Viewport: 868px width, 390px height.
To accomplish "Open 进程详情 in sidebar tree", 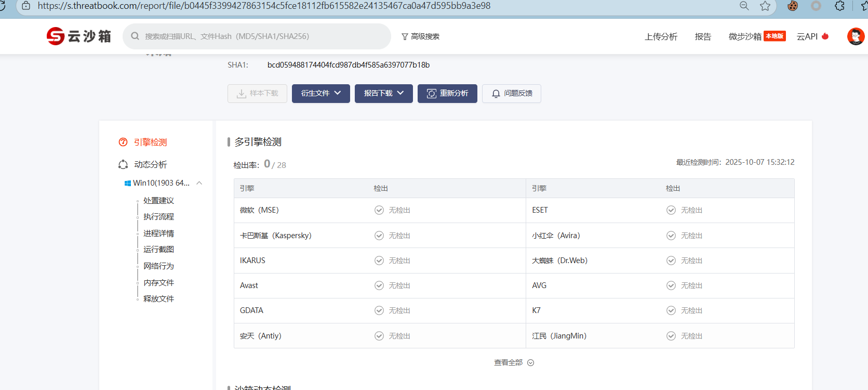I will point(159,233).
